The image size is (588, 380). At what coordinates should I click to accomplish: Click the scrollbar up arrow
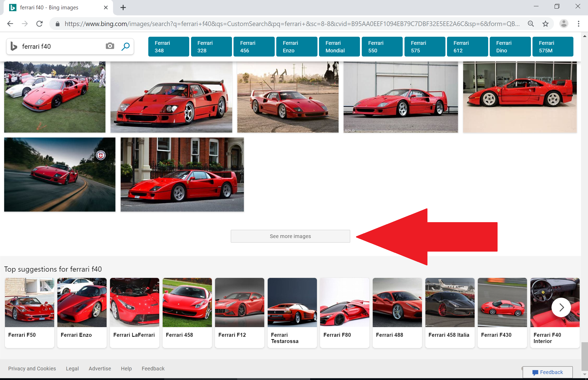[585, 36]
